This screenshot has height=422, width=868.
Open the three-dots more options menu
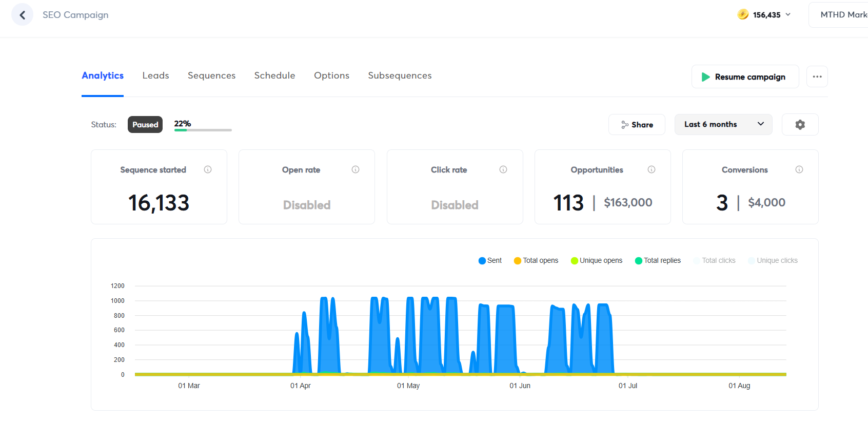[817, 76]
